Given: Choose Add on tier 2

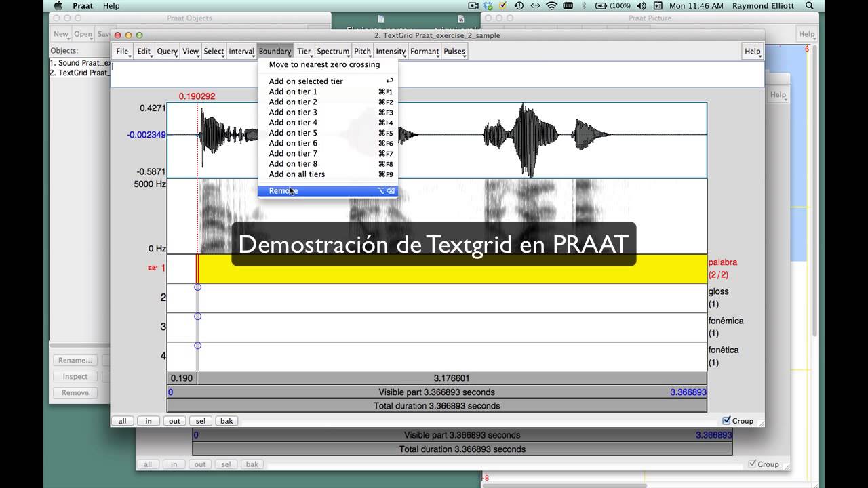Looking at the screenshot, I should click(x=328, y=102).
